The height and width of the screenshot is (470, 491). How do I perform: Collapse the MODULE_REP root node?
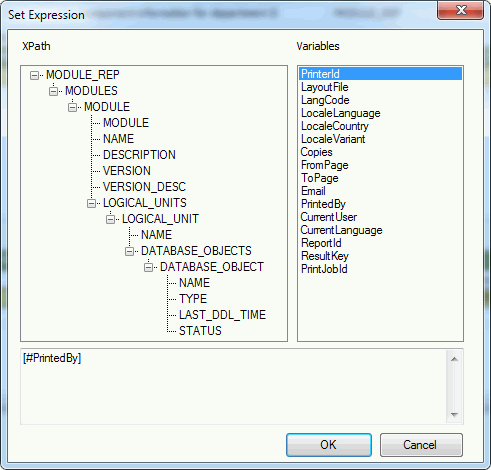(34, 75)
